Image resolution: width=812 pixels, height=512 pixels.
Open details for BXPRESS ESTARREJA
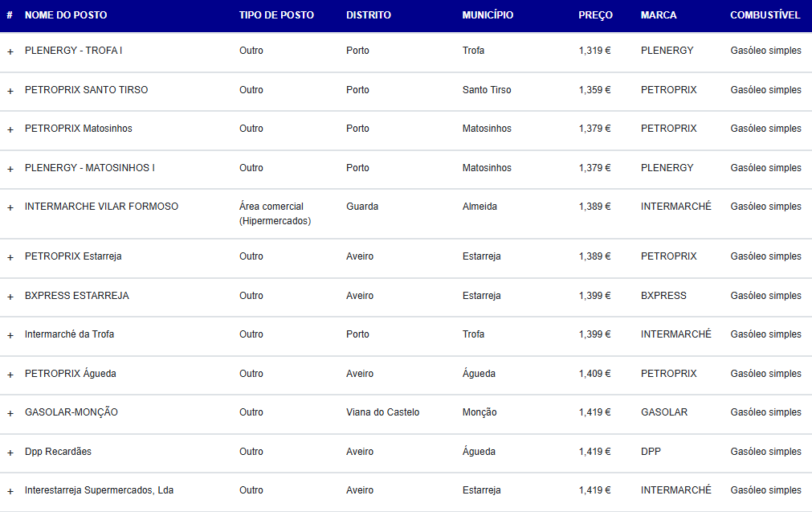click(10, 297)
